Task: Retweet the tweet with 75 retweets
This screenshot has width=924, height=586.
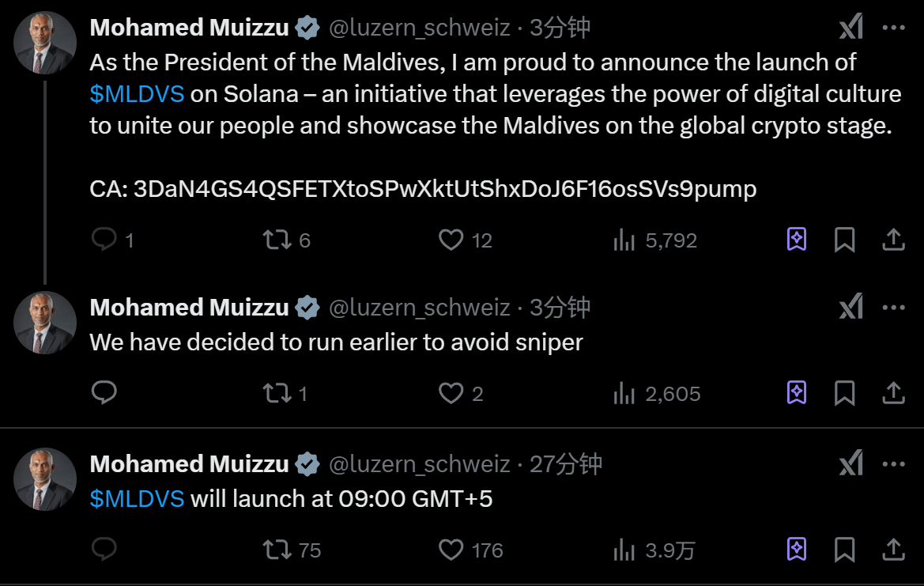Action: pyautogui.click(x=277, y=550)
